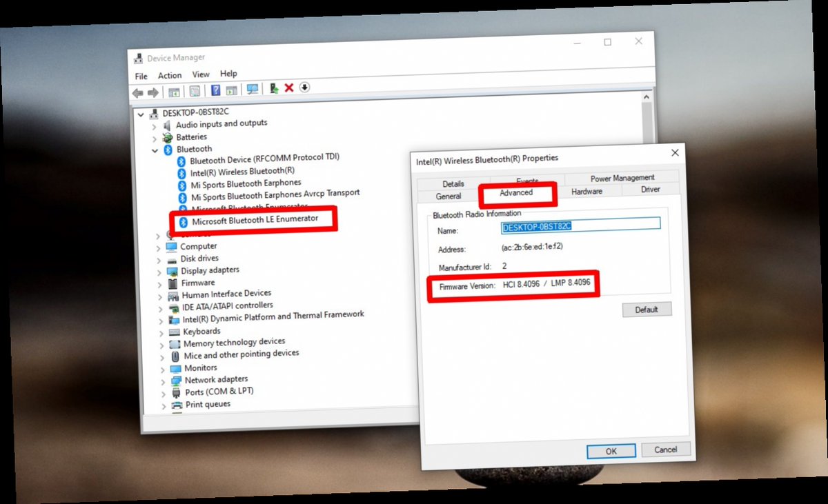This screenshot has height=504, width=828.
Task: Select the Mi Sports Bluetooth Earphones entry
Action: point(245,183)
